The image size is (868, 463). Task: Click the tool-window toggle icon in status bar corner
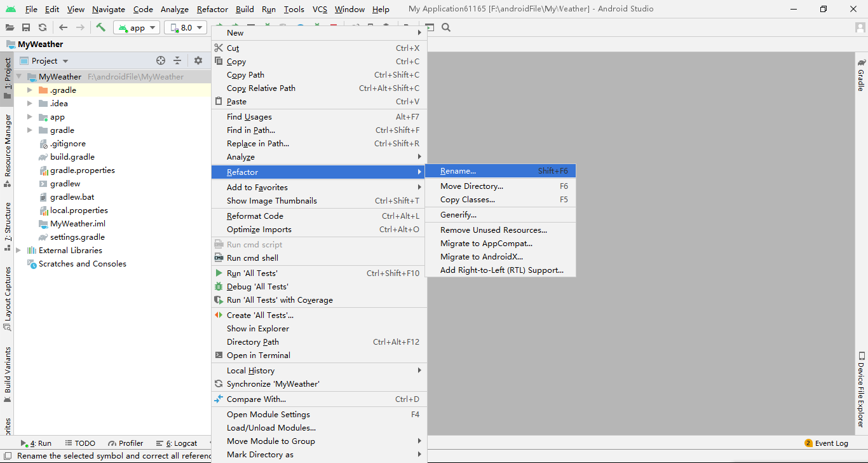pos(7,456)
